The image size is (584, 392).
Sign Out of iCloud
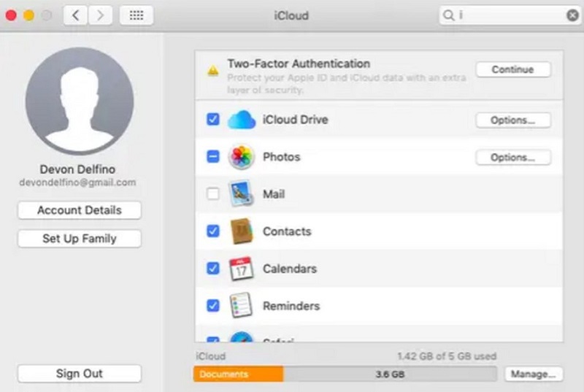[x=80, y=374]
